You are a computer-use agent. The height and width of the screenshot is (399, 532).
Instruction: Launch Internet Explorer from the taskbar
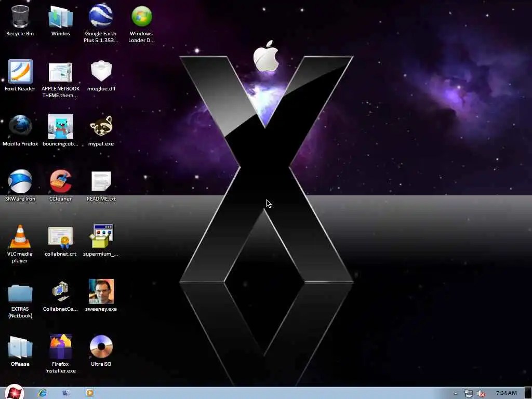(x=43, y=393)
